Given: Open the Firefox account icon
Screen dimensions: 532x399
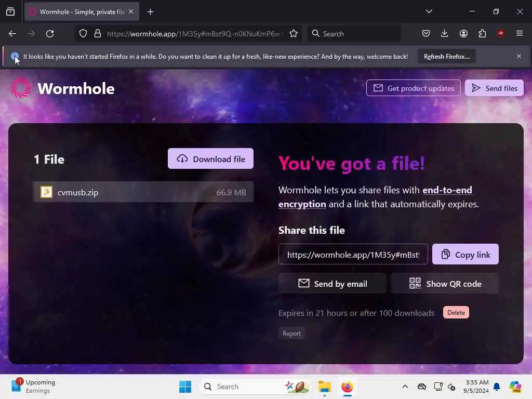Looking at the screenshot, I should click(x=463, y=33).
